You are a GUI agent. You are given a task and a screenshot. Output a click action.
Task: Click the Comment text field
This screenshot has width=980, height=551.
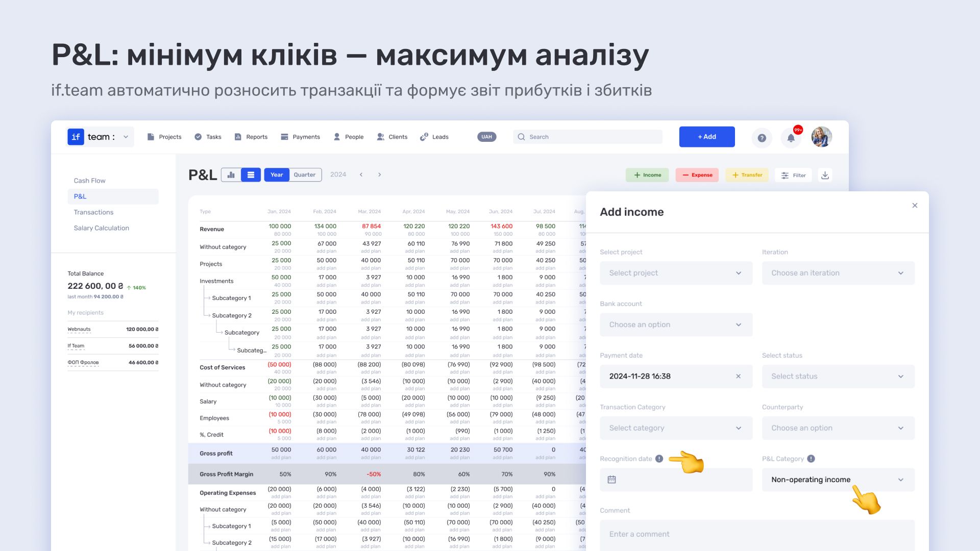click(x=757, y=535)
